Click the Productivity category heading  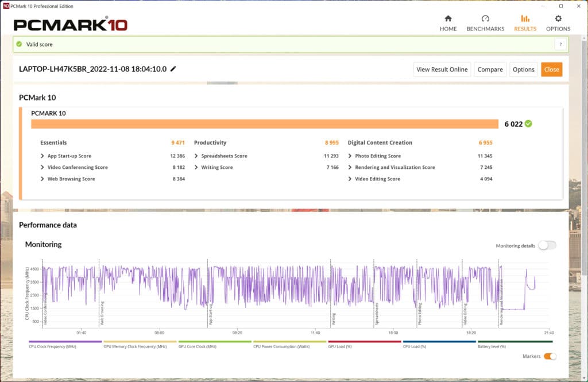click(210, 142)
